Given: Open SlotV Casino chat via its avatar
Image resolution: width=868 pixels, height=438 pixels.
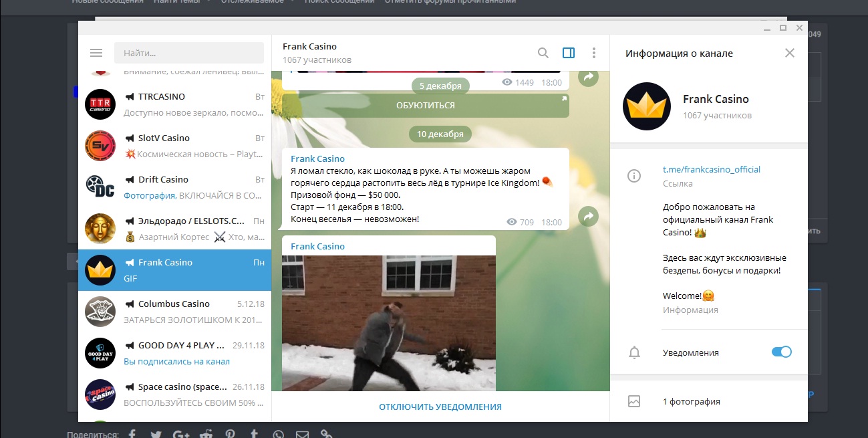Looking at the screenshot, I should tap(101, 145).
